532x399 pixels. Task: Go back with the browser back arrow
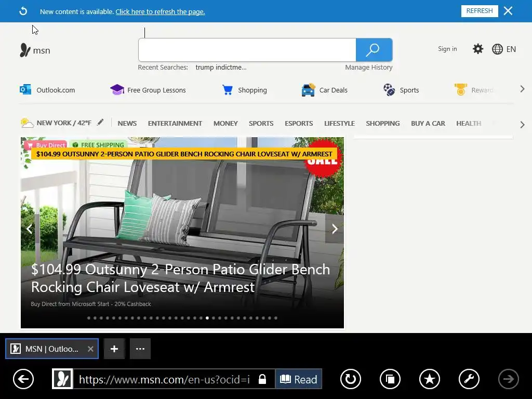(23, 379)
